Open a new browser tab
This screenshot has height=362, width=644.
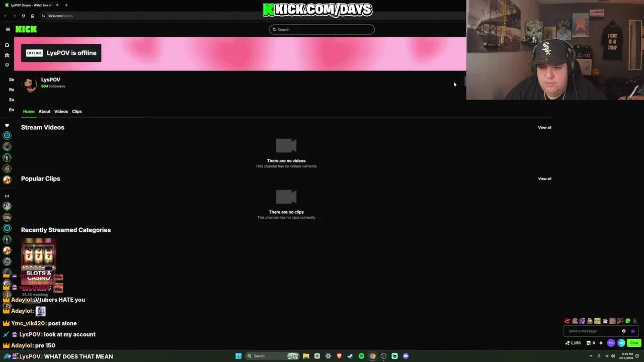[66, 5]
